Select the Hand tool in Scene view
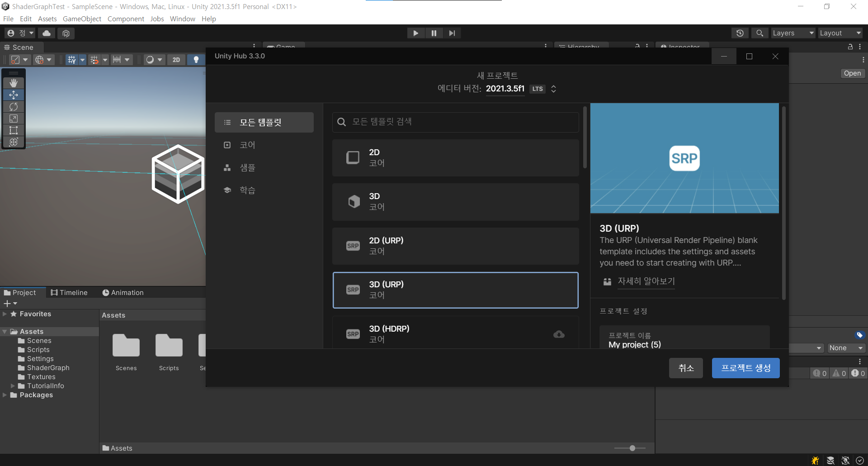Screen dimensions: 868x466 (14, 83)
